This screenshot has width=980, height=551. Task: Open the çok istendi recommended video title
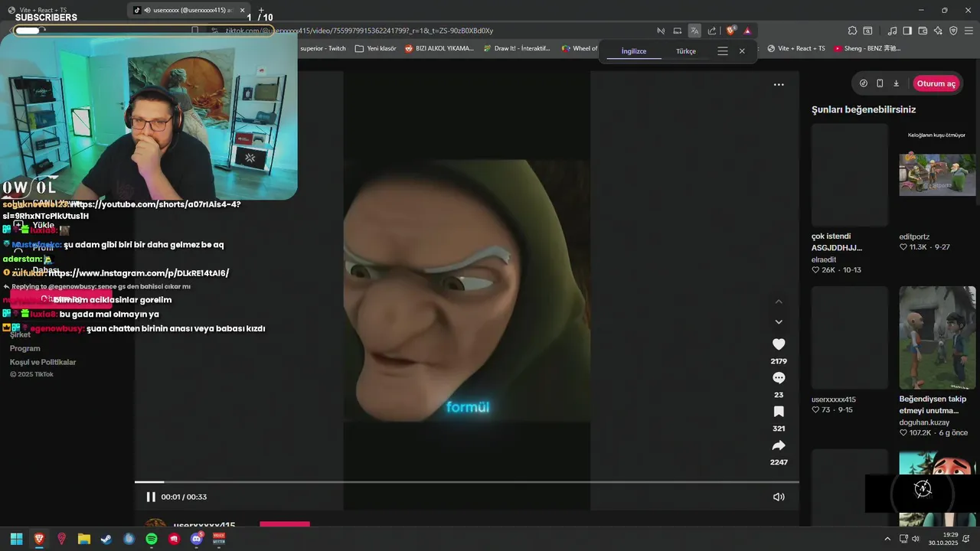pos(837,242)
